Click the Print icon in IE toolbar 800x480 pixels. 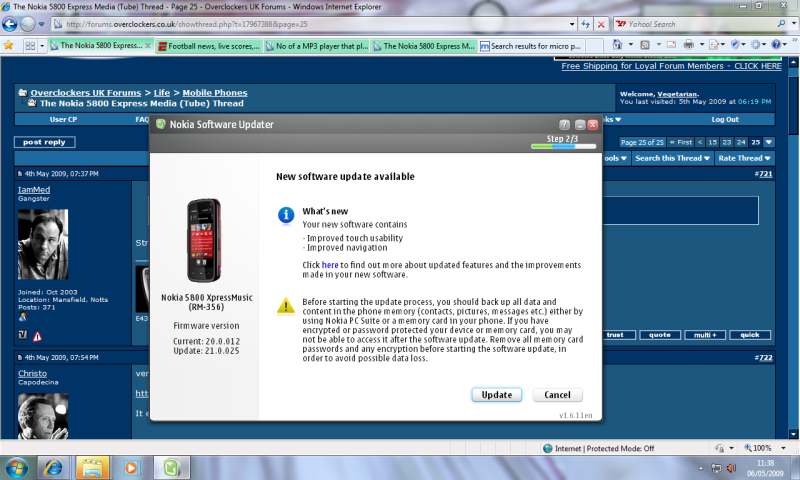click(x=689, y=45)
